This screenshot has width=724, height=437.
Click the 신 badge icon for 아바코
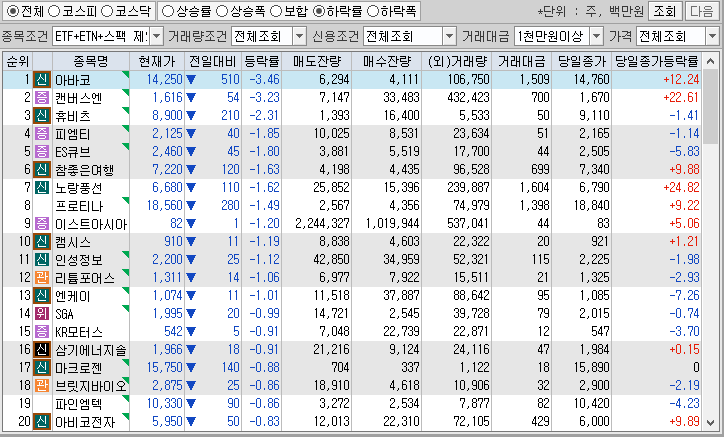pyautogui.click(x=42, y=79)
